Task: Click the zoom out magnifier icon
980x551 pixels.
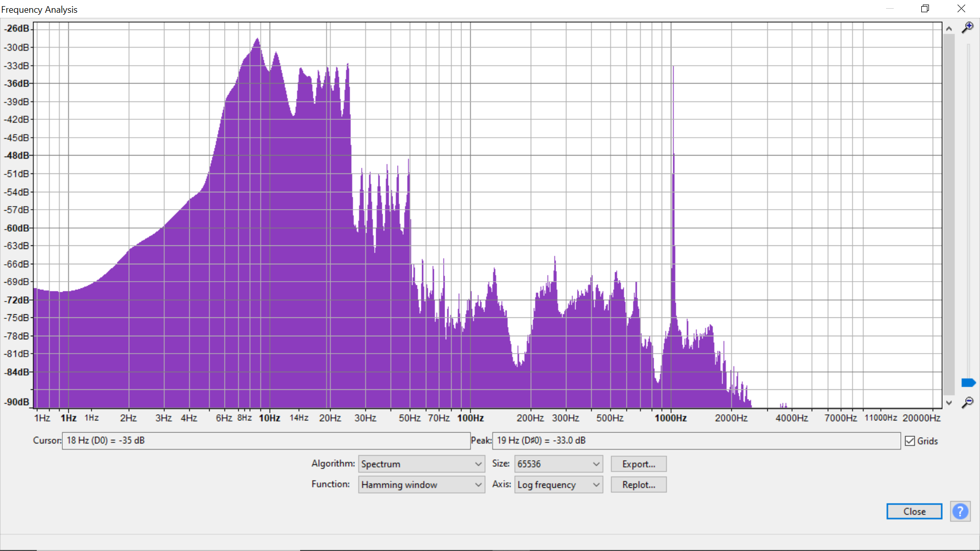Action: tap(967, 403)
